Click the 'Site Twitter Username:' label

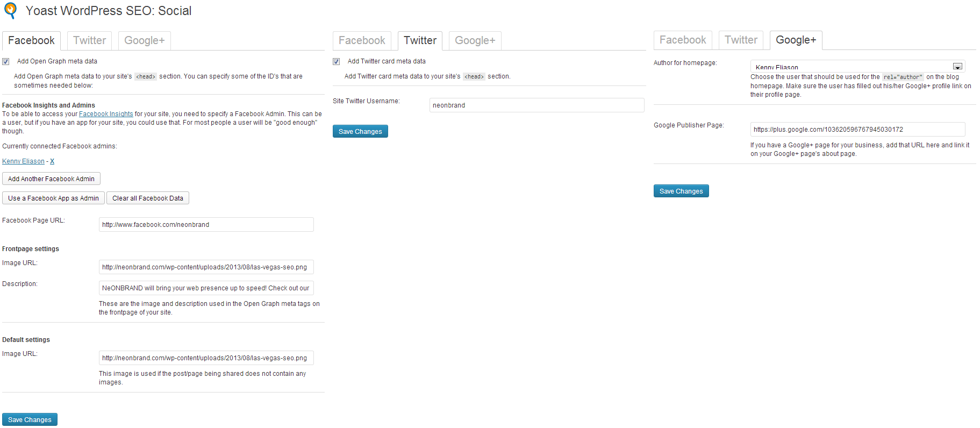(366, 101)
